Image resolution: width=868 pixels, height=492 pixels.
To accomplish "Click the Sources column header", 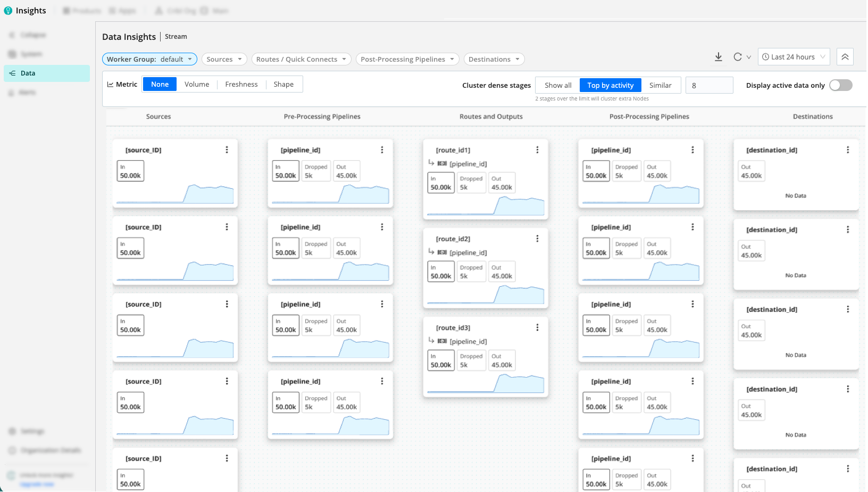I will coord(158,116).
